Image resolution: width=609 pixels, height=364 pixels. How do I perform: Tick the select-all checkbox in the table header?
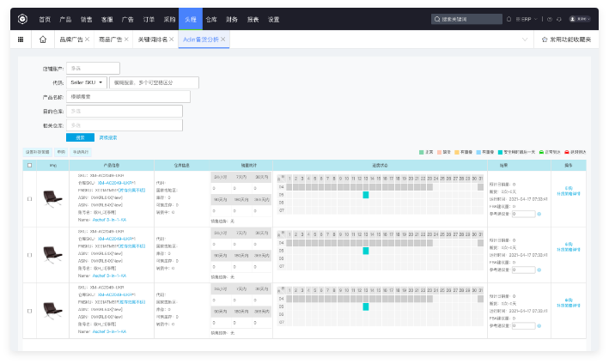(x=29, y=166)
